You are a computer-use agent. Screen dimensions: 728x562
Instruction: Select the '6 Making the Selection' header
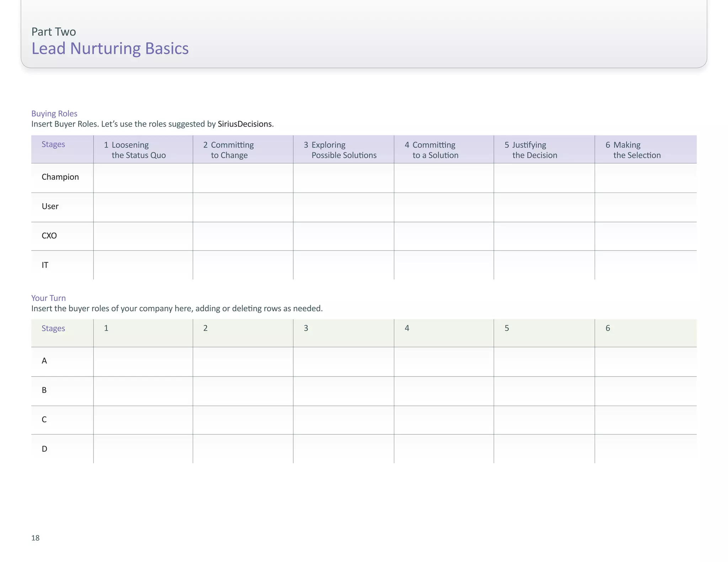click(x=646, y=150)
